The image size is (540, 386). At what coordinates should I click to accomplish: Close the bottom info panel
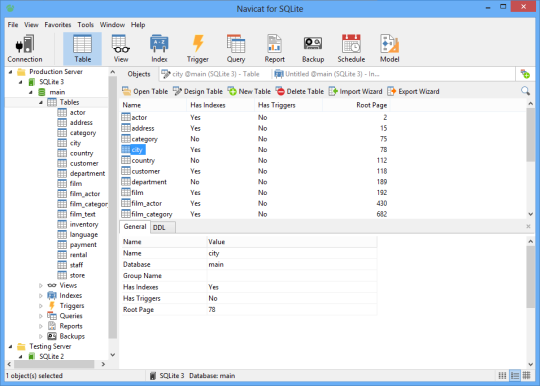click(528, 226)
